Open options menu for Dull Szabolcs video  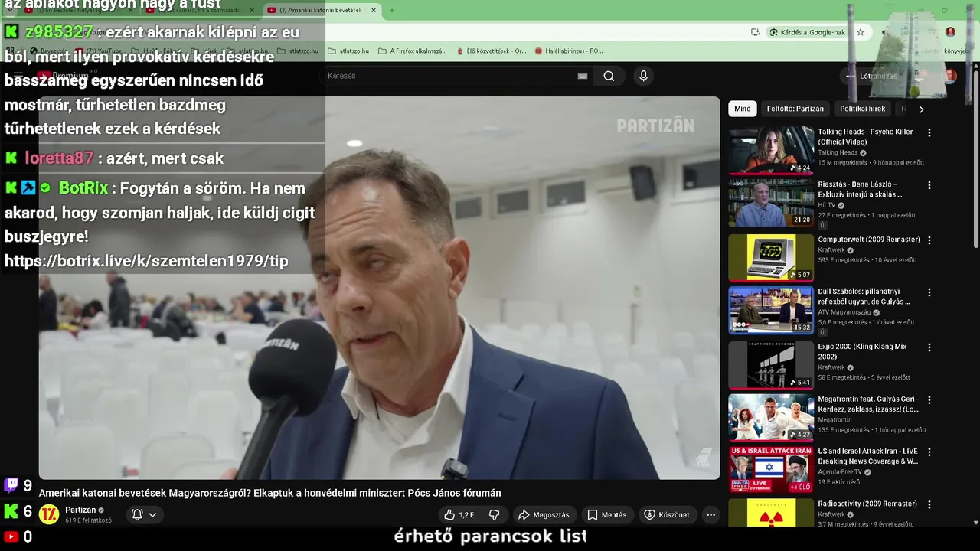coord(929,292)
